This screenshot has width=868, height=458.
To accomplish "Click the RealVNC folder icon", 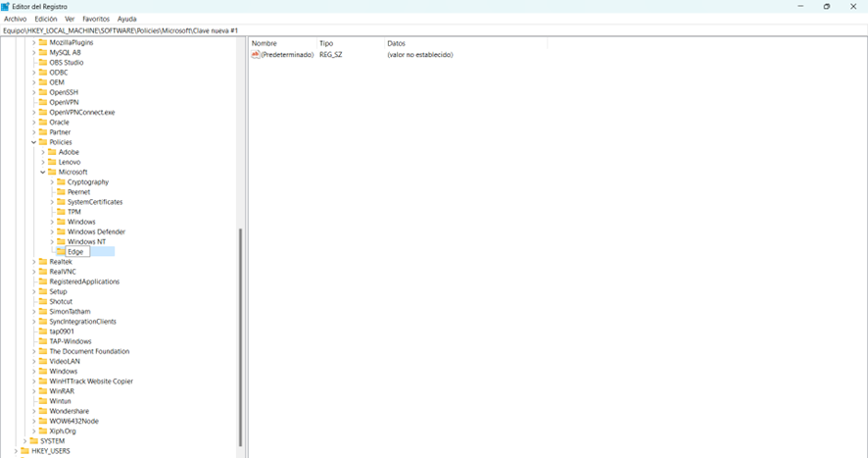I will click(x=43, y=272).
